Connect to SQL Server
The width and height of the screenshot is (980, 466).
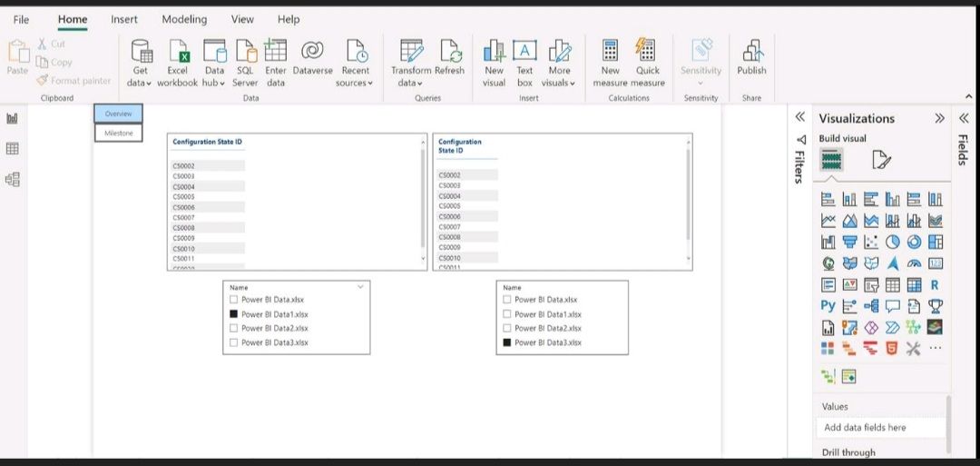[x=245, y=63]
